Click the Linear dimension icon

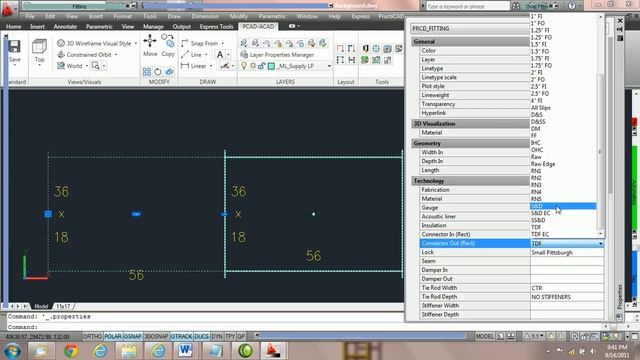pyautogui.click(x=185, y=66)
